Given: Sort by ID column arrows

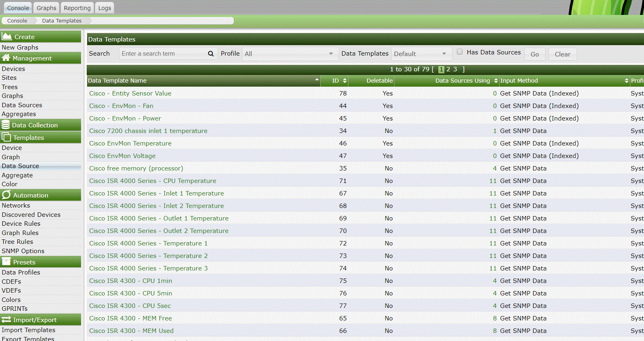Looking at the screenshot, I should [345, 81].
